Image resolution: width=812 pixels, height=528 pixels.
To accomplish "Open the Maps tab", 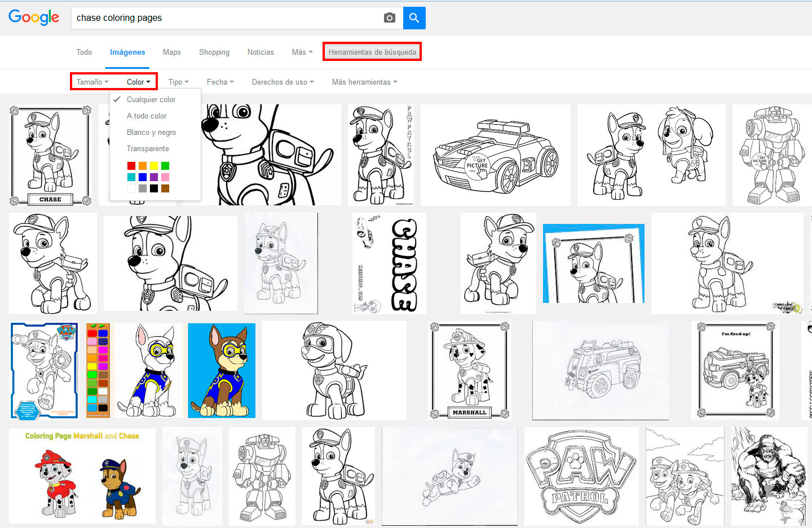I will click(x=172, y=52).
